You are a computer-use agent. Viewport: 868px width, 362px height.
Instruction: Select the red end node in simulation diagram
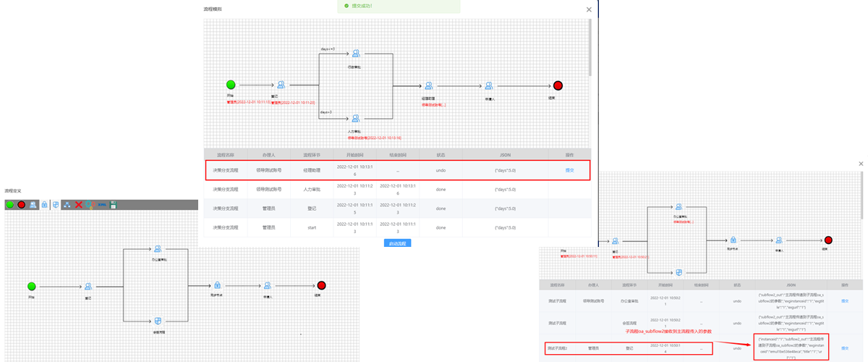pos(558,85)
